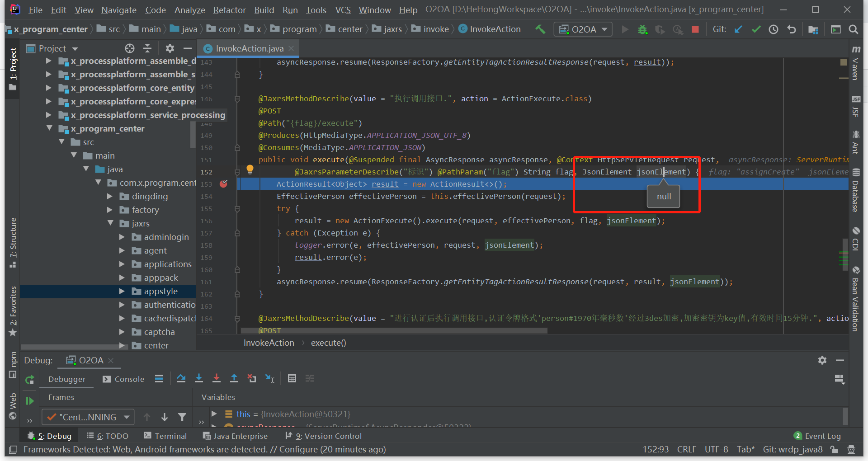
Task: Open the thread selector dropdown in Frames
Action: (88, 417)
